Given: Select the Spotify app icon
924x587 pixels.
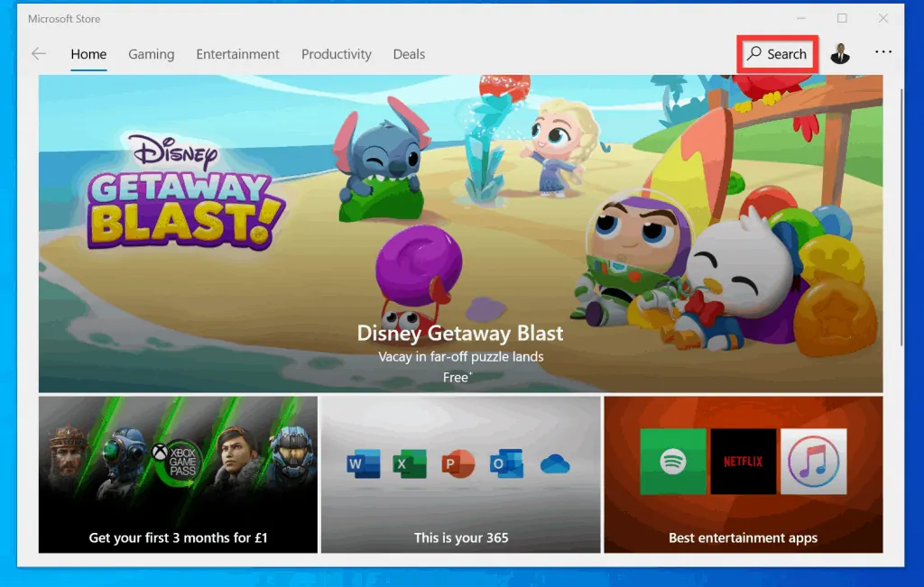Looking at the screenshot, I should click(x=672, y=461).
